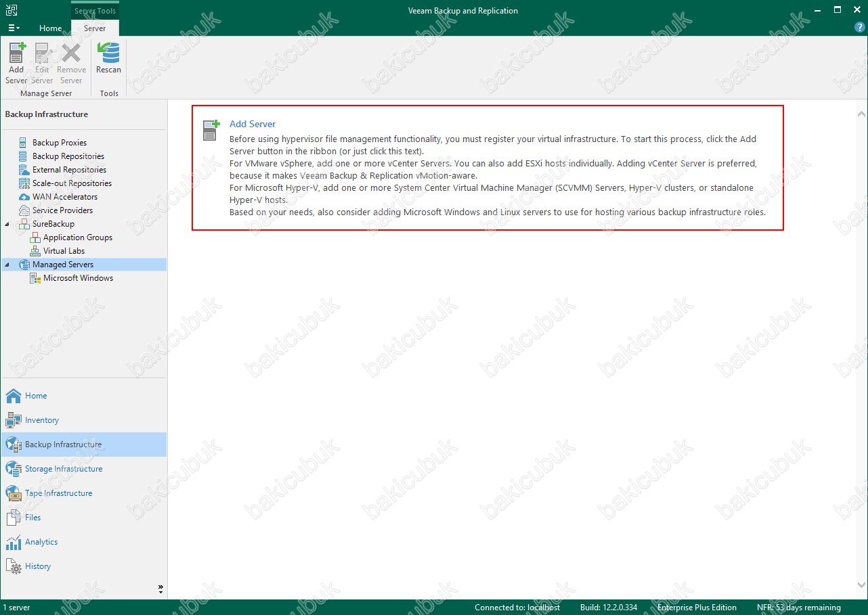Click the Virtual Labs icon

tap(35, 251)
